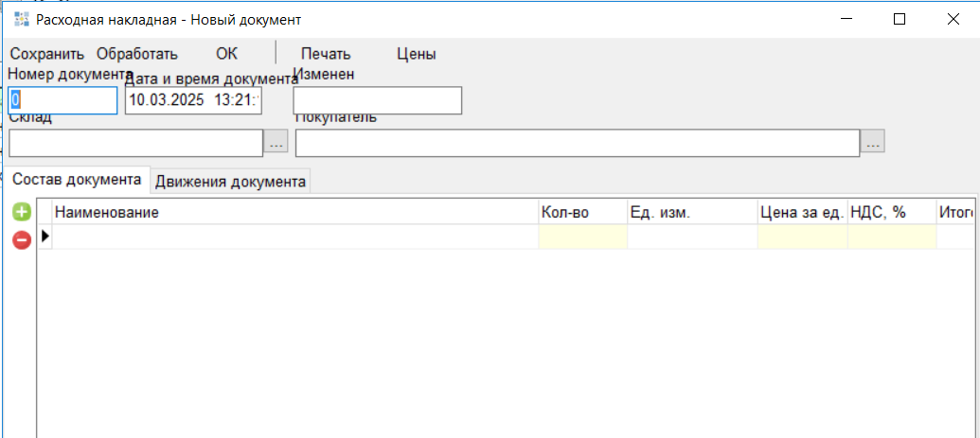Select the Состав документа tab
This screenshot has width=980, height=438.
pos(76,180)
